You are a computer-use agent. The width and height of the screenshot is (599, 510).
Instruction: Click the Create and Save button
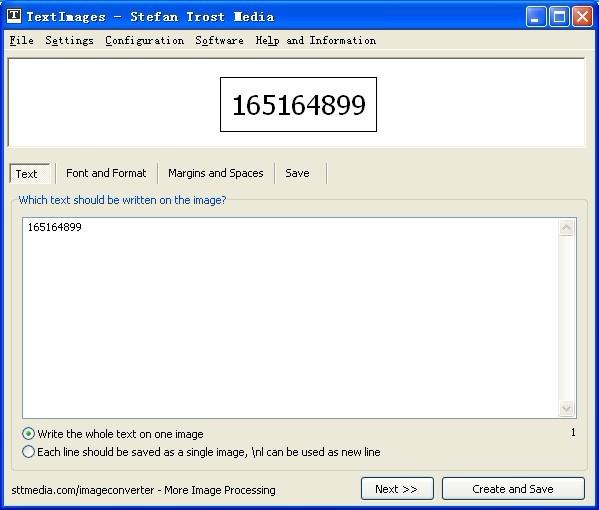click(x=513, y=489)
